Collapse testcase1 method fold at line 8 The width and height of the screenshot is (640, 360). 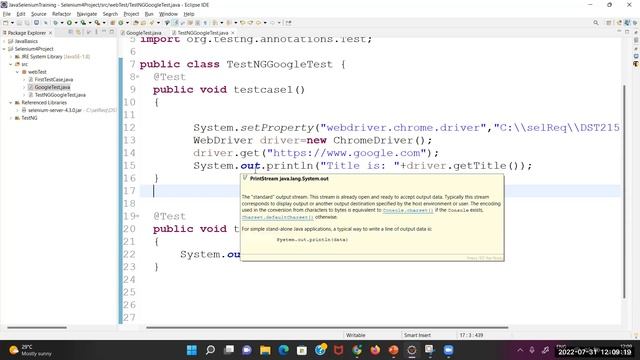pyautogui.click(x=138, y=77)
